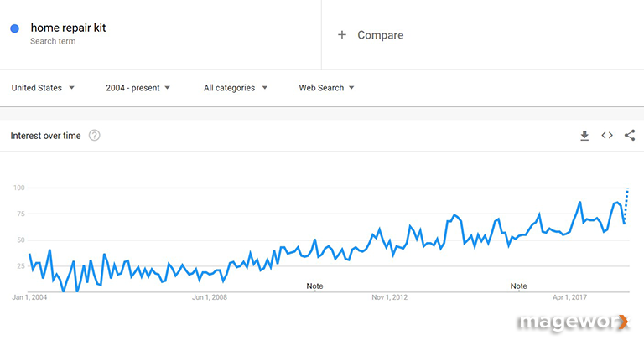Share the interest over time chart
644x340 pixels.
coord(630,136)
